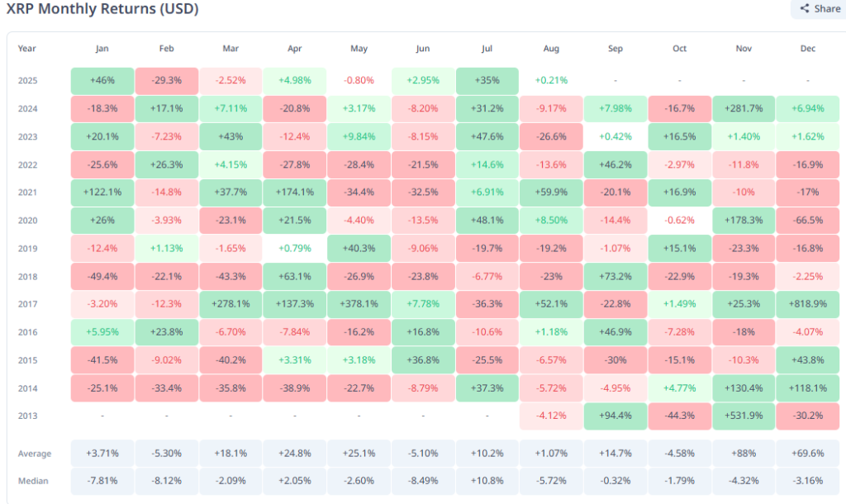
Task: Select the +10.8% July median cell
Action: 487,481
